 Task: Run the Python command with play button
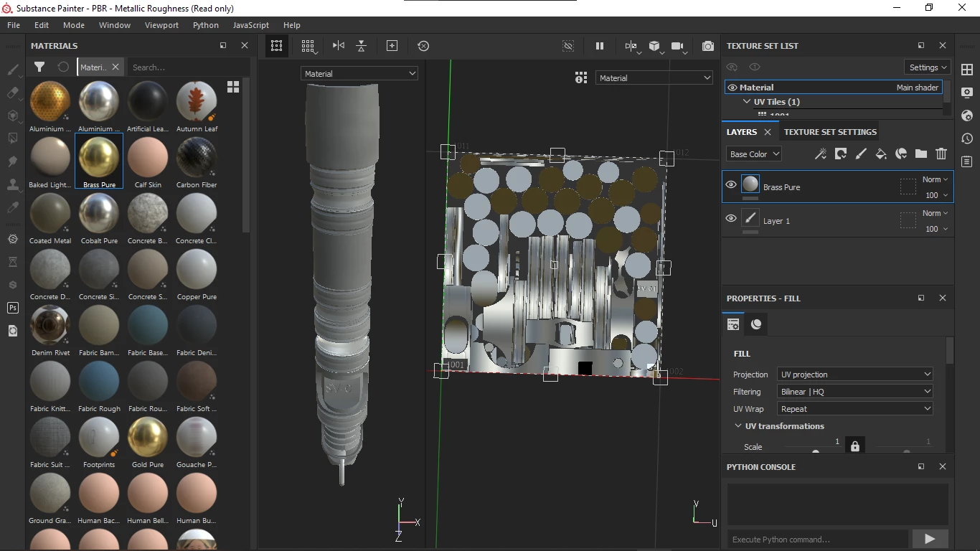tap(930, 539)
